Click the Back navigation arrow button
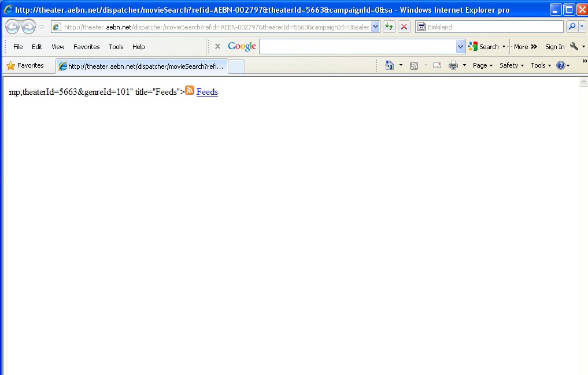This screenshot has height=375, width=588. point(12,27)
